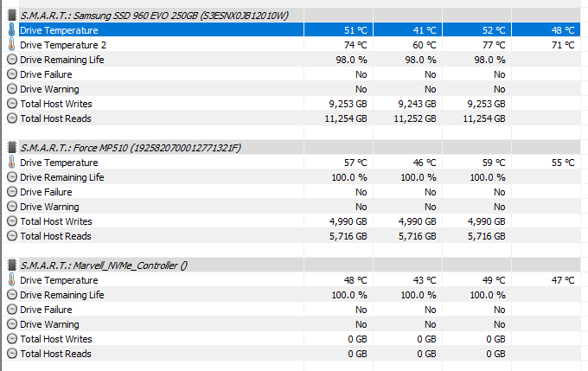Click the 55 °C Force MP510 temperature value
Image resolution: width=588 pixels, height=371 pixels.
coord(563,163)
